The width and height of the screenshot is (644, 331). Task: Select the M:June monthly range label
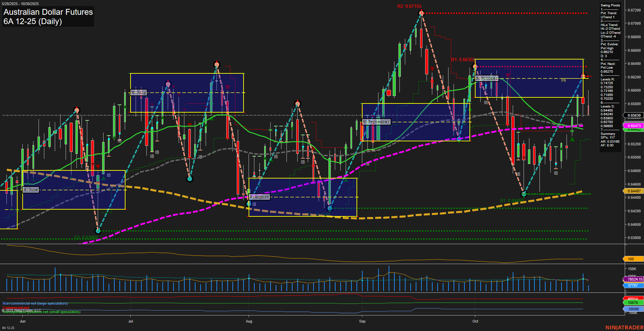[31, 190]
